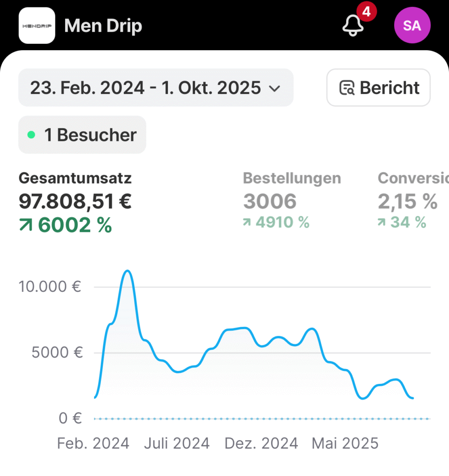Tap the red notification badge showing 4
The image size is (449, 476).
366,12
